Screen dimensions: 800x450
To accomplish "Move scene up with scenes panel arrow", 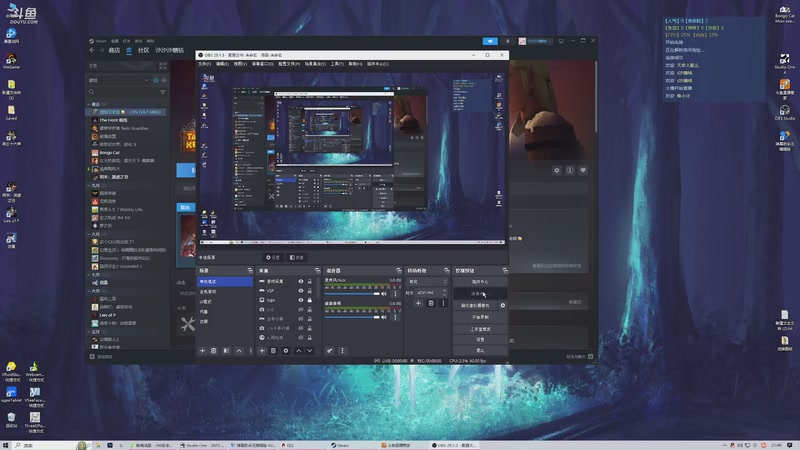I will tap(239, 351).
